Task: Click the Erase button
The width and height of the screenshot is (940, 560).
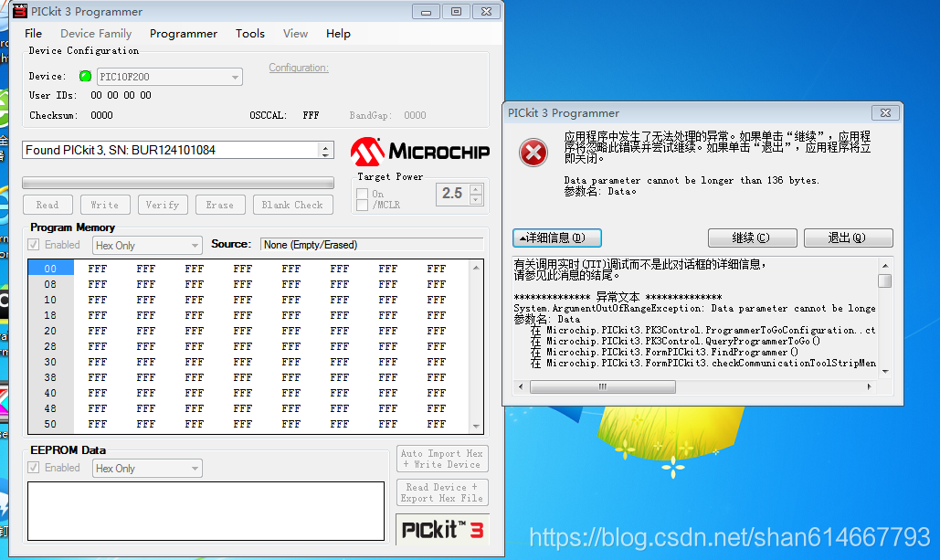Action: point(220,205)
